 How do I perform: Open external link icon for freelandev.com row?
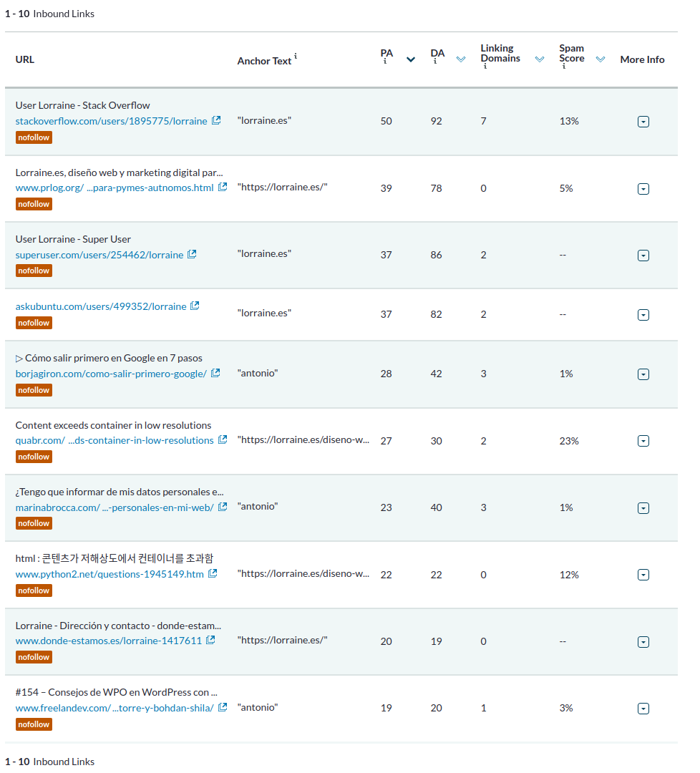coord(223,707)
